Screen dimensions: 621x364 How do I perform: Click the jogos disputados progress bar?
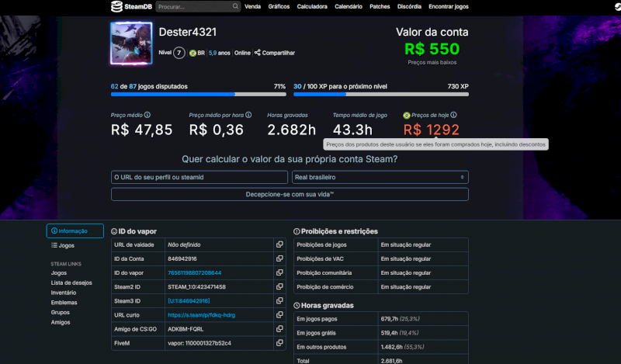click(199, 94)
